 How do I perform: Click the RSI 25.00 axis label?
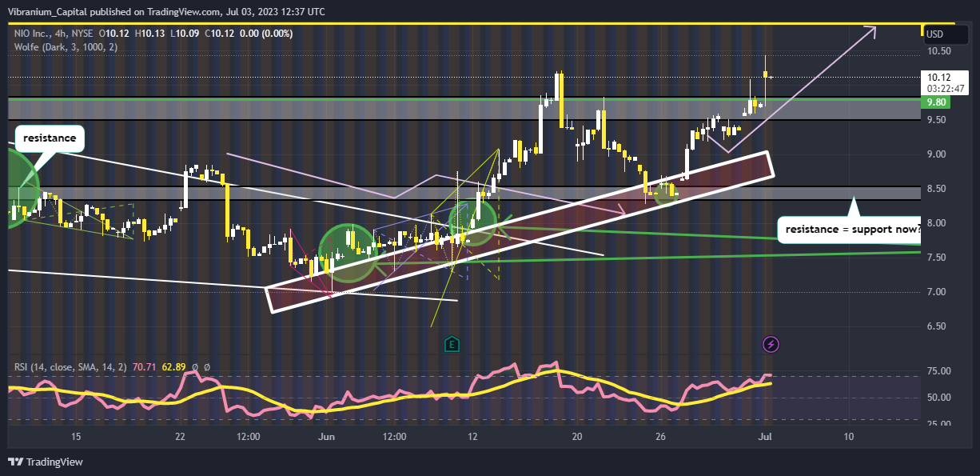938,424
